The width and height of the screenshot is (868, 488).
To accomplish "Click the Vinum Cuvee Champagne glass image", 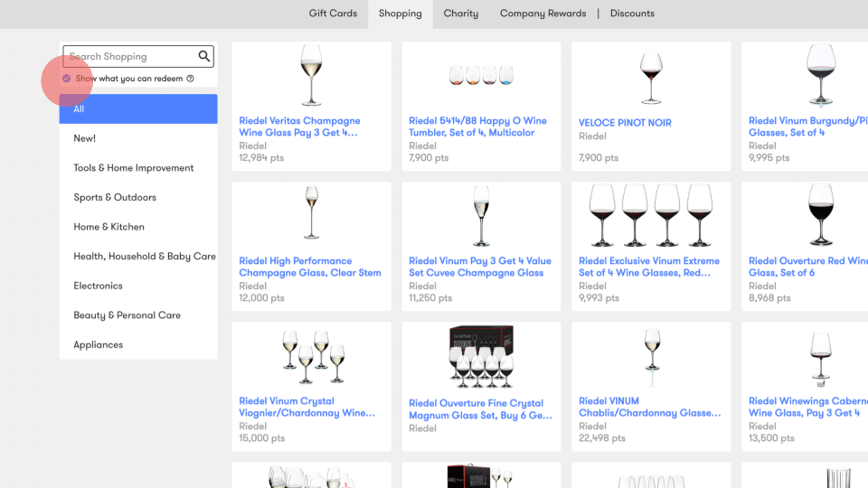I will point(481,216).
